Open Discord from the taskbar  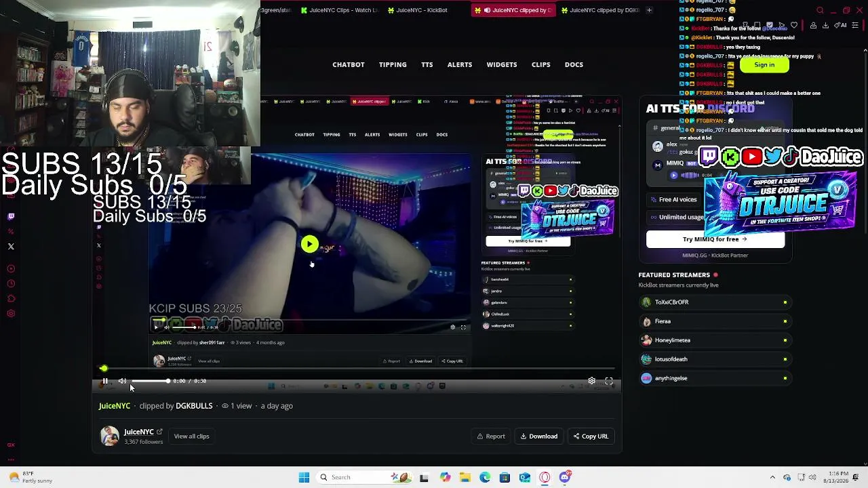click(x=565, y=477)
